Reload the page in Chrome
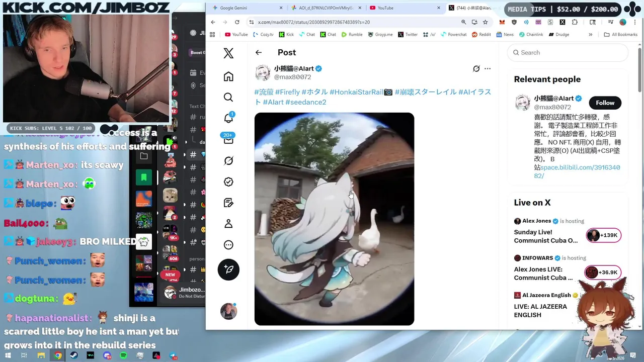This screenshot has width=644, height=362. (x=237, y=22)
